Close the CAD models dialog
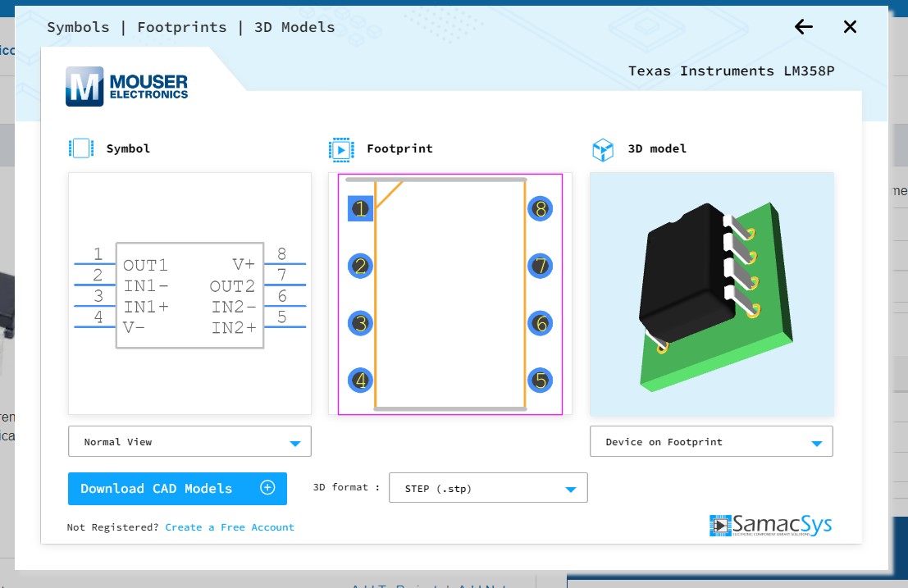 (850, 27)
